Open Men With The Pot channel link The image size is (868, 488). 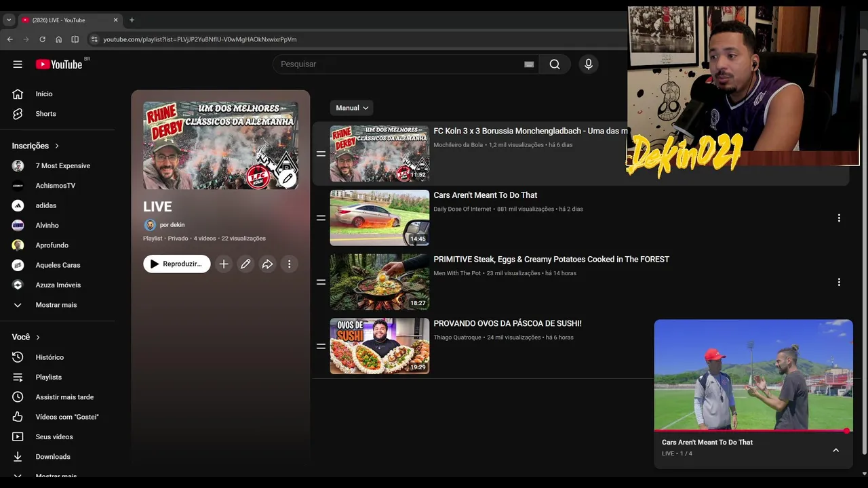coord(457,273)
